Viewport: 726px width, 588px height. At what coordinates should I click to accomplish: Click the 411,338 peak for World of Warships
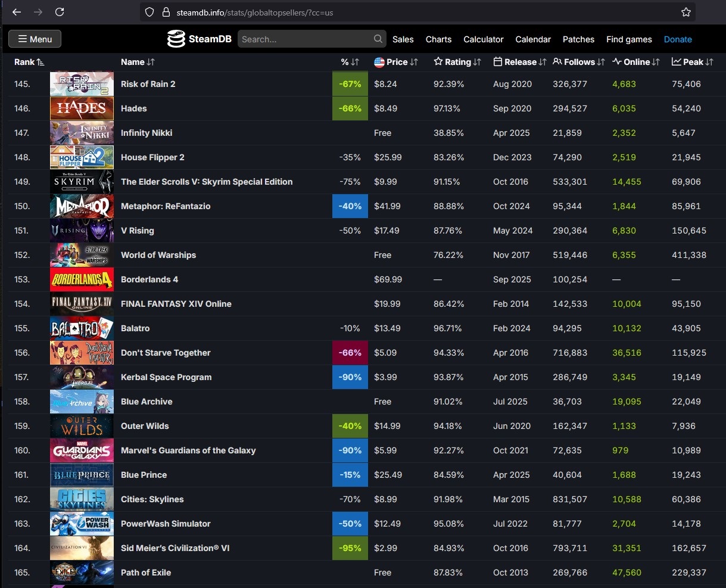[x=689, y=255]
